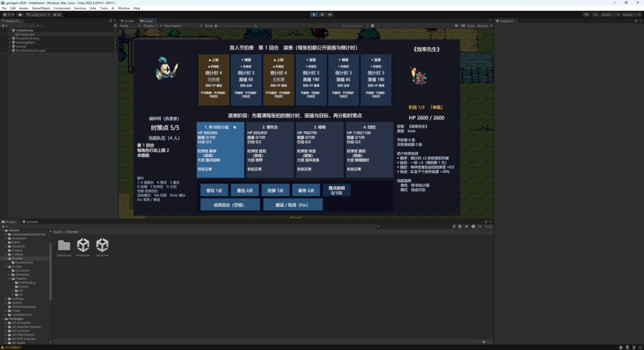Image resolution: width=644 pixels, height=350 pixels.
Task: Open the Layout dropdown
Action: click(x=631, y=14)
